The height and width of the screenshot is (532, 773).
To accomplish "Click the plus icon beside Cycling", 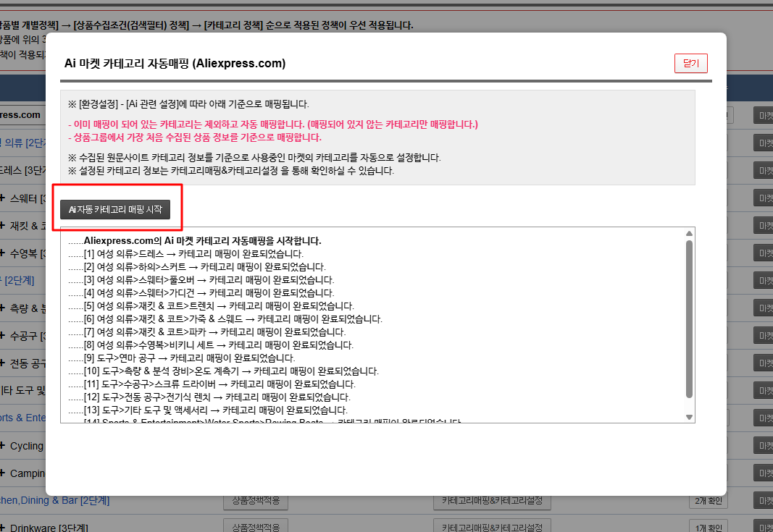I will (4, 446).
